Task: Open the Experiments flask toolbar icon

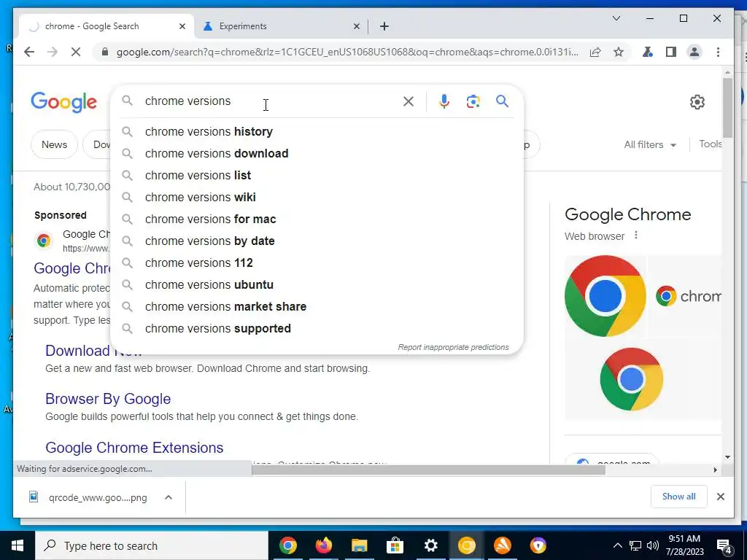Action: [648, 52]
